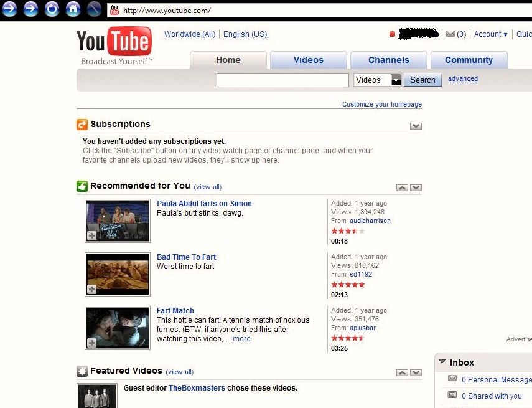The width and height of the screenshot is (532, 408).
Task: Open 0 Shared with you link
Action: pyautogui.click(x=492, y=396)
